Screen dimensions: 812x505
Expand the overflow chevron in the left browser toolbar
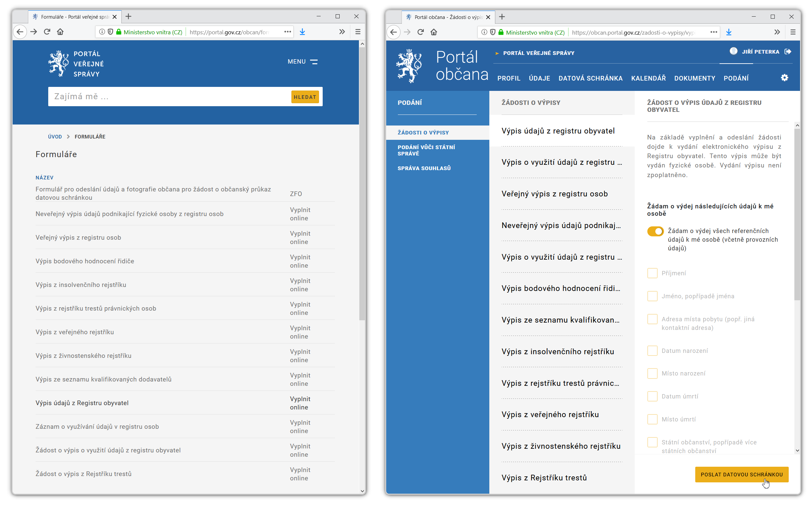(x=342, y=32)
